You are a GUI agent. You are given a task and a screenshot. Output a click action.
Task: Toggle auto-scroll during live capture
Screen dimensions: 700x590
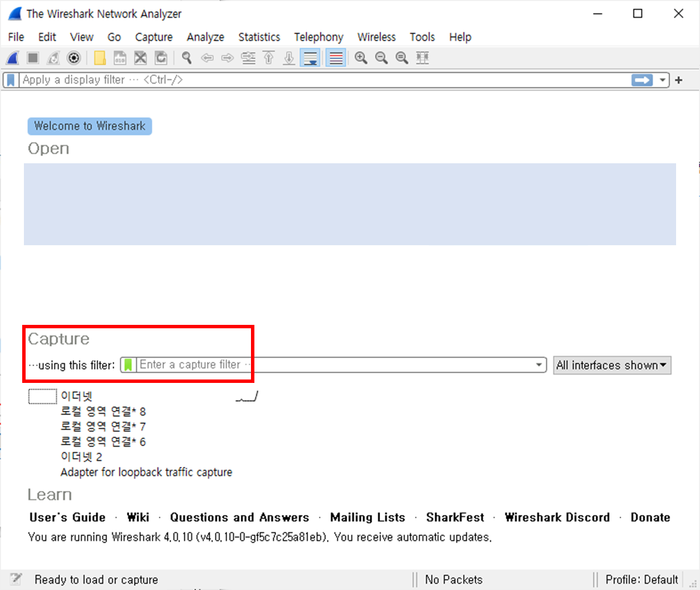click(310, 57)
